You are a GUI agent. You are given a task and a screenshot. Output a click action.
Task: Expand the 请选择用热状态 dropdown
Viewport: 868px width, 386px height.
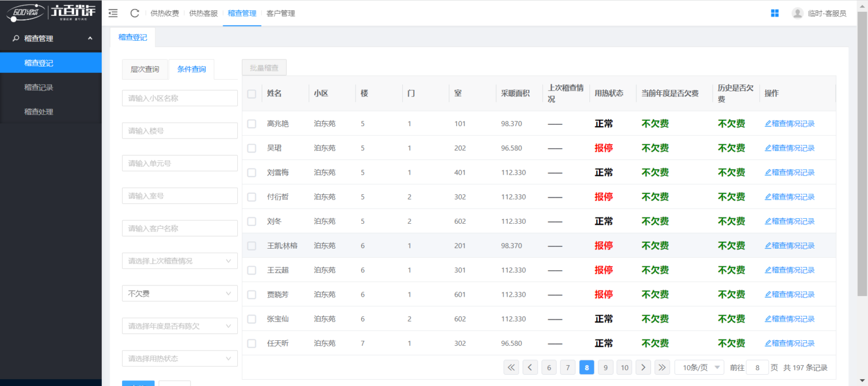point(180,358)
